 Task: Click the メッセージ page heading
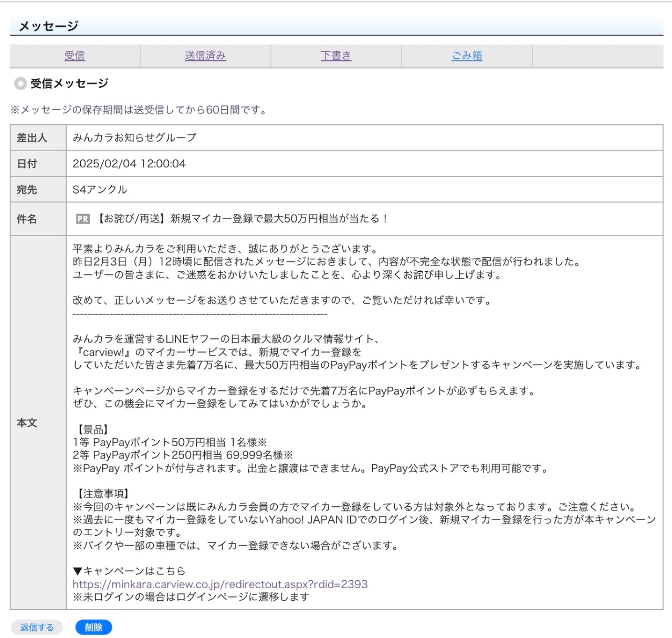[x=48, y=26]
